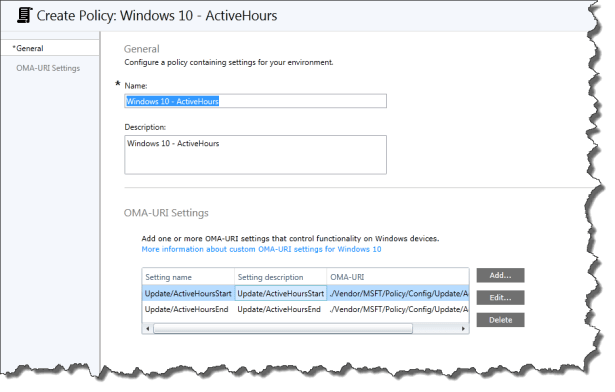
Task: Select Update/ActiveHoursStart setting name cell
Action: pos(188,294)
